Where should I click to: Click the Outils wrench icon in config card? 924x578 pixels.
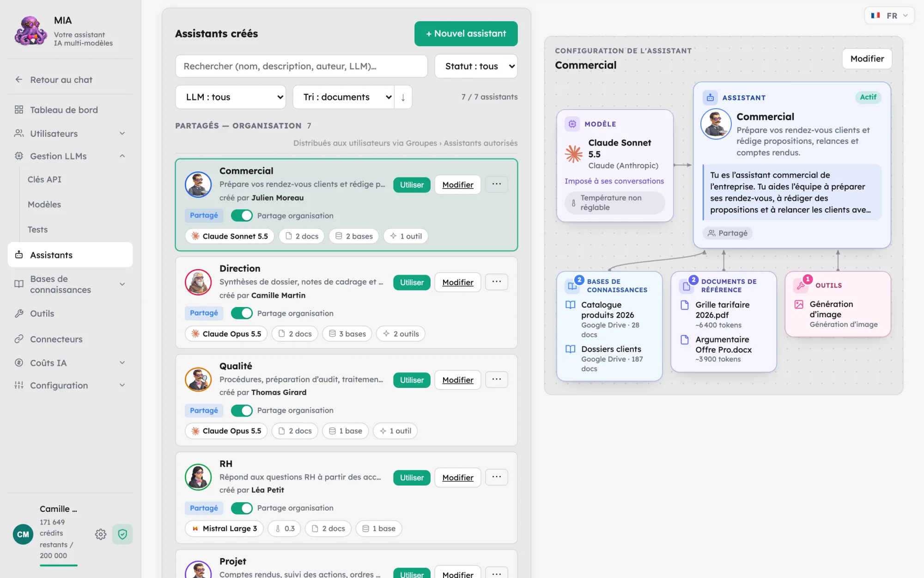[x=801, y=285]
